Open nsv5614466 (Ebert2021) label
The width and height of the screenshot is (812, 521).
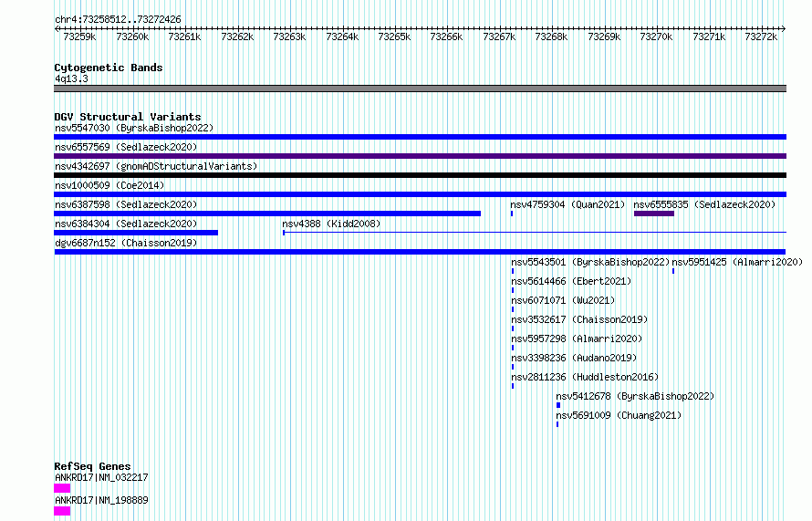coord(571,281)
